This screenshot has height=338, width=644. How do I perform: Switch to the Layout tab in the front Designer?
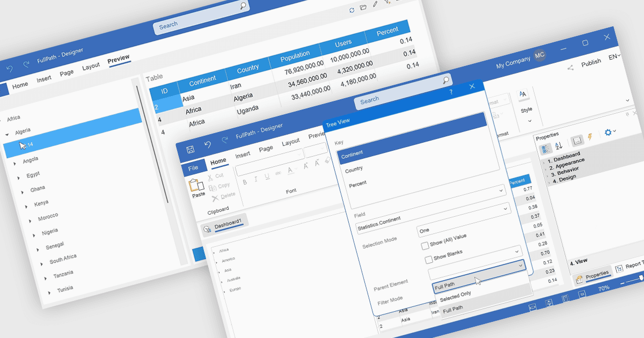(x=290, y=142)
